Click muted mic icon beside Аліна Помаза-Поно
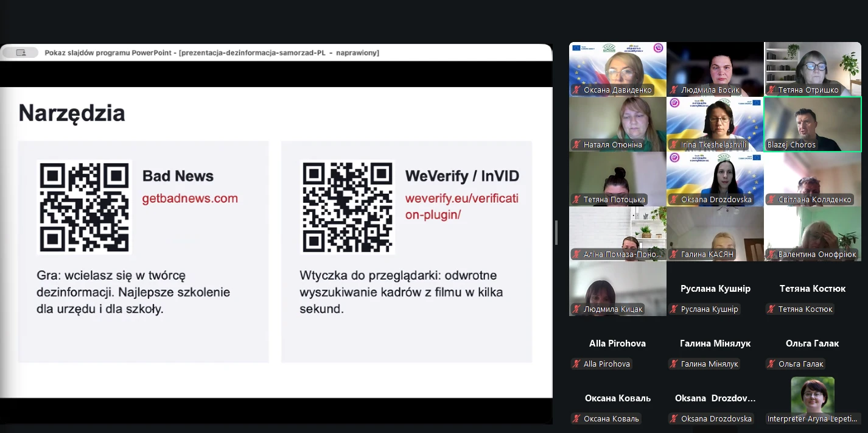 pyautogui.click(x=576, y=255)
